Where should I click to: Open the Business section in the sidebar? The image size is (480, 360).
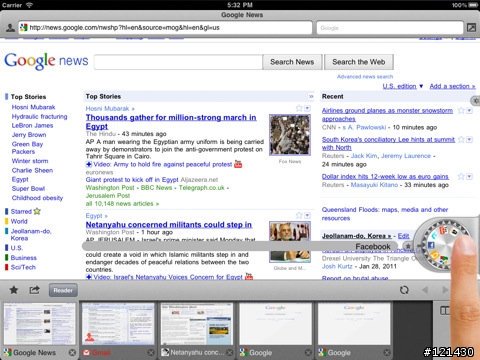click(x=23, y=258)
